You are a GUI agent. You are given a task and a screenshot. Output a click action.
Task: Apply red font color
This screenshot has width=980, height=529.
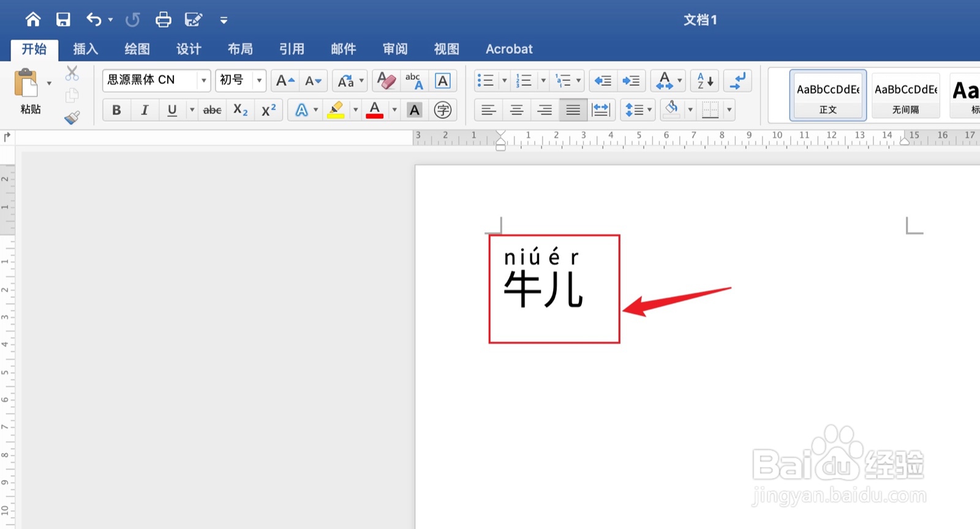point(375,110)
